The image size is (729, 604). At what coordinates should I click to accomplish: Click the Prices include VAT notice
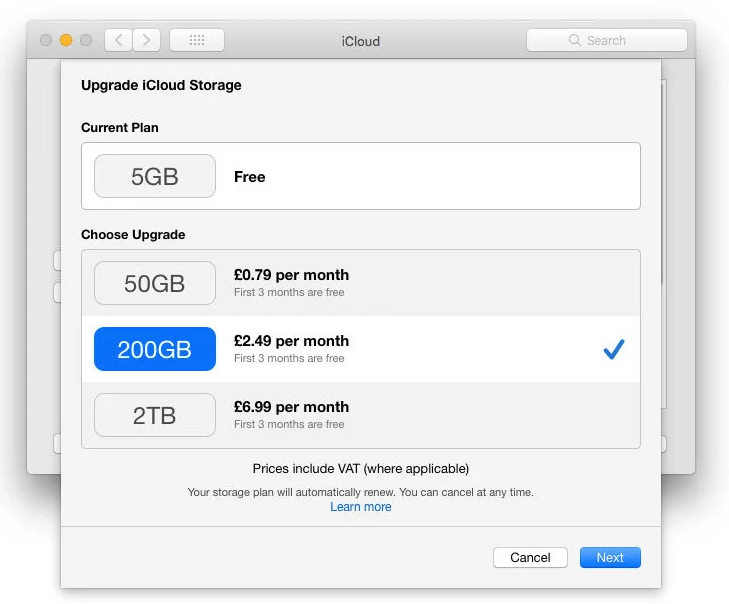point(361,469)
